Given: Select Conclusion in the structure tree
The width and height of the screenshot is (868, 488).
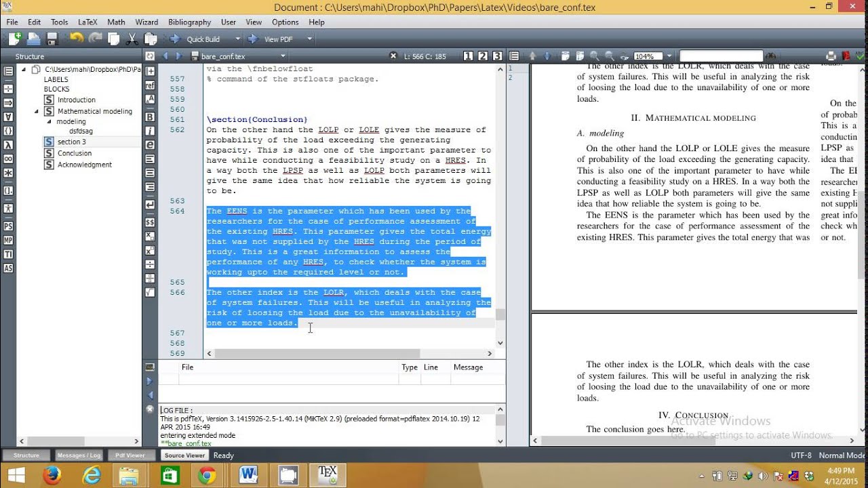Looking at the screenshot, I should pos(74,153).
